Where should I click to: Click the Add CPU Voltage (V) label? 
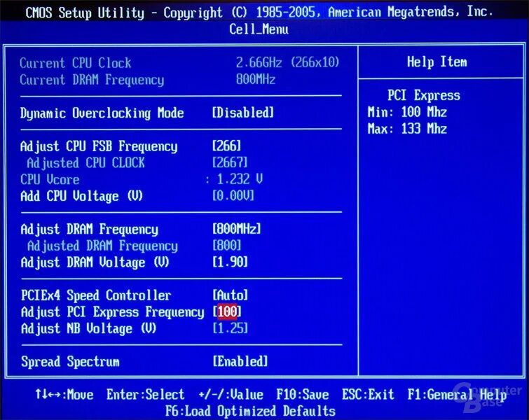click(x=81, y=196)
